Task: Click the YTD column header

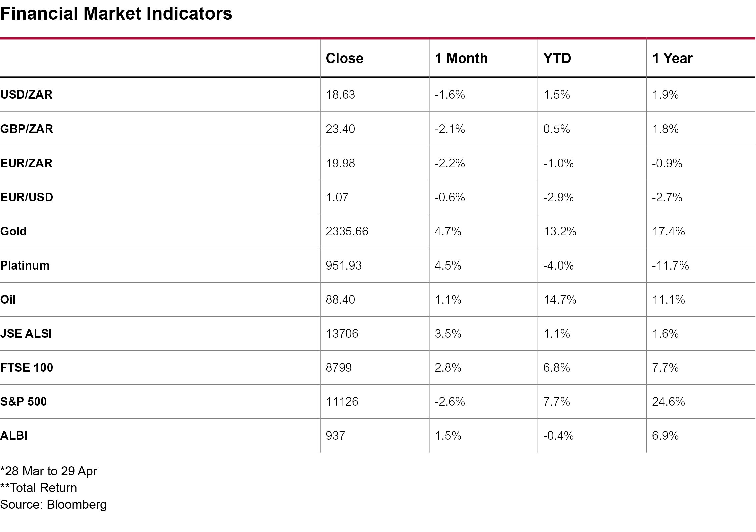Action: [x=557, y=58]
